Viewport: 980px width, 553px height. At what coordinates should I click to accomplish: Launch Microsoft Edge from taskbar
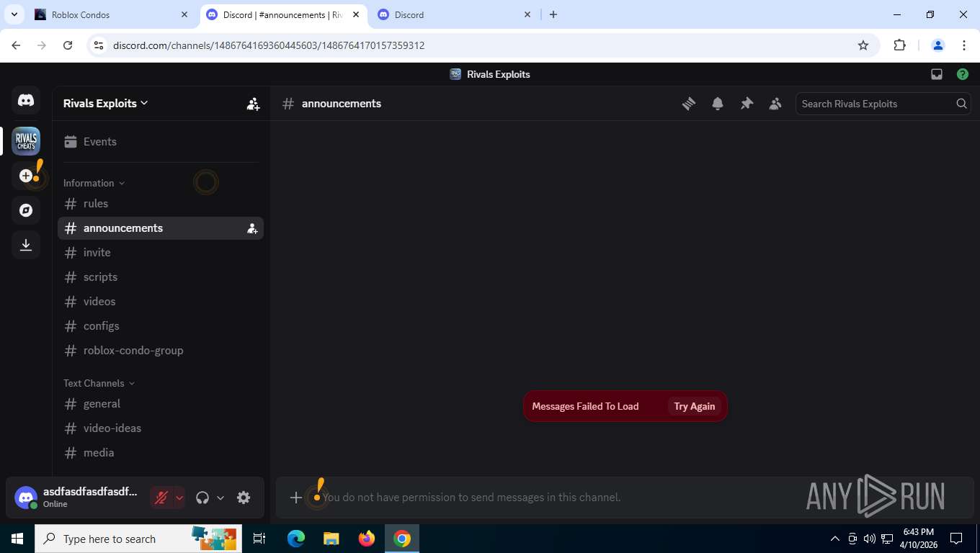(296, 539)
